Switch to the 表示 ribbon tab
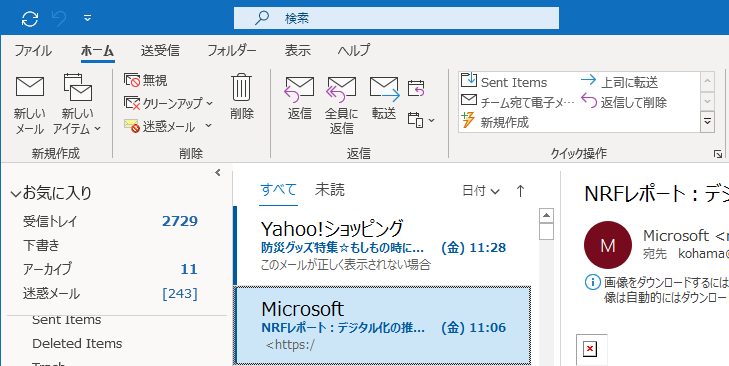The image size is (729, 366). [298, 50]
